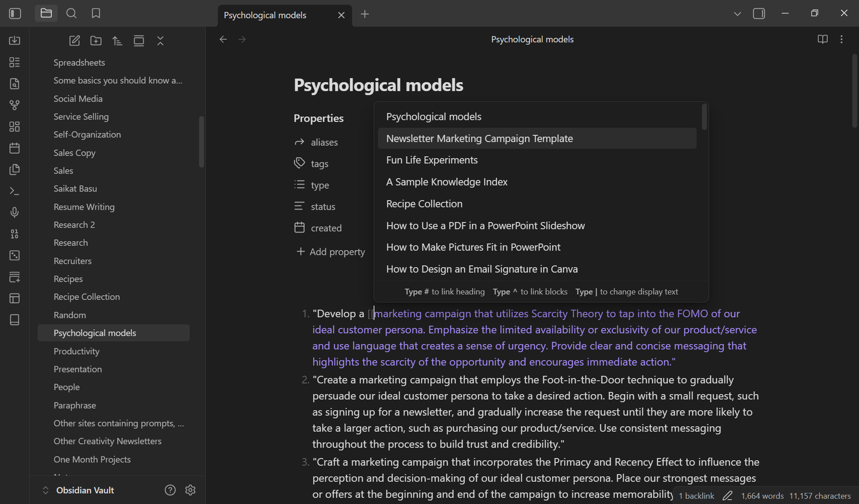Open the search panel
Image resolution: width=859 pixels, height=504 pixels.
[71, 14]
